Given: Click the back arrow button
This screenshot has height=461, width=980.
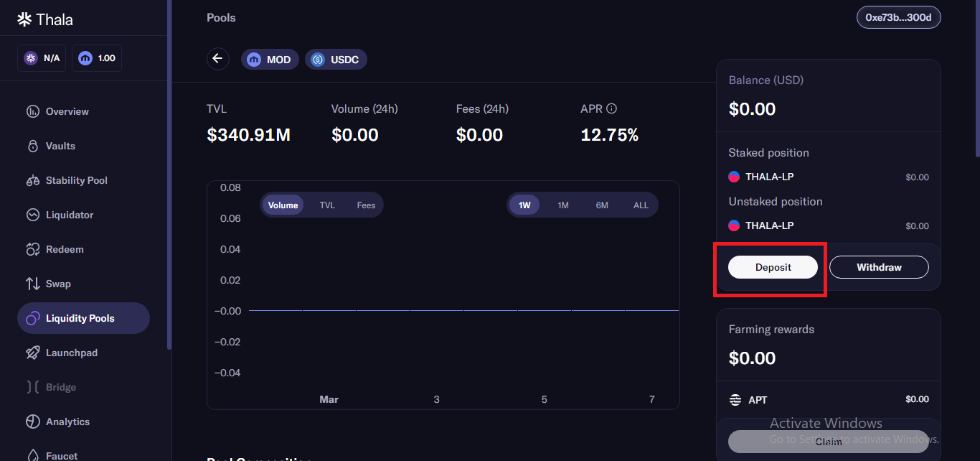Looking at the screenshot, I should pos(218,59).
